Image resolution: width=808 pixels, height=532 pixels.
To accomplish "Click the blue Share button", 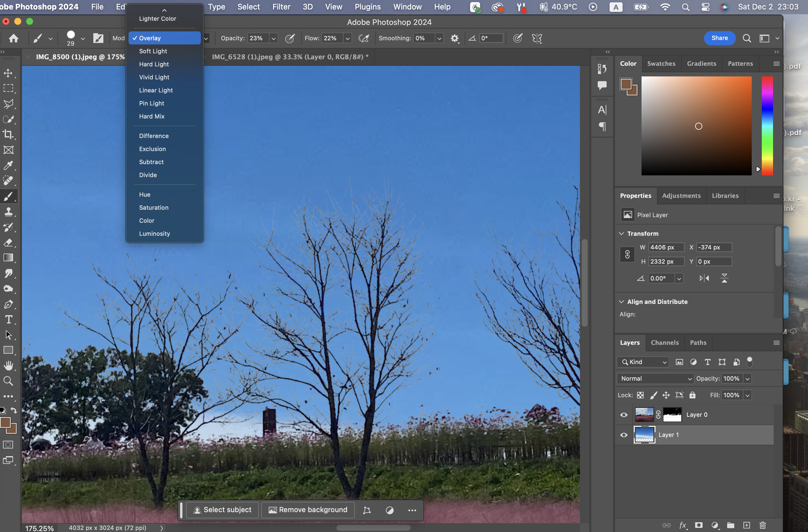I will 719,38.
